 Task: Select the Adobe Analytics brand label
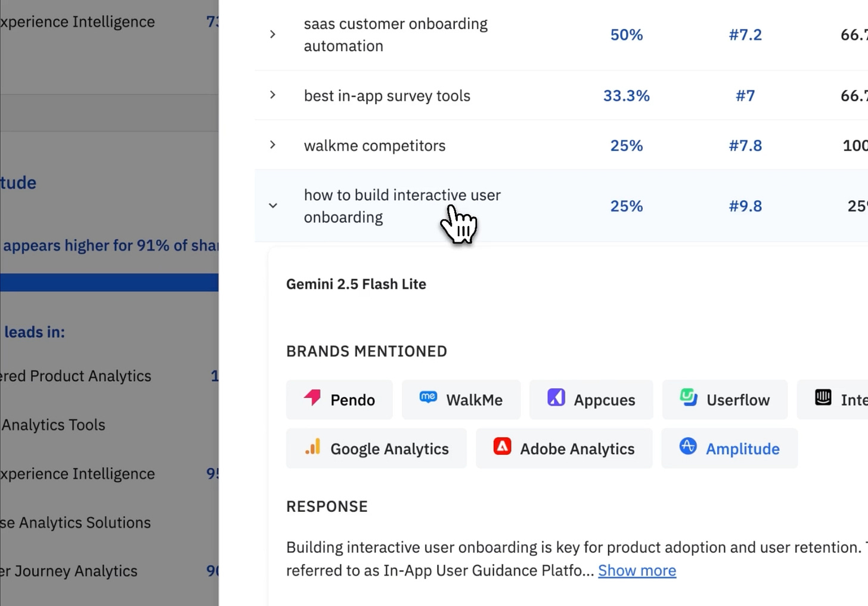(x=577, y=449)
